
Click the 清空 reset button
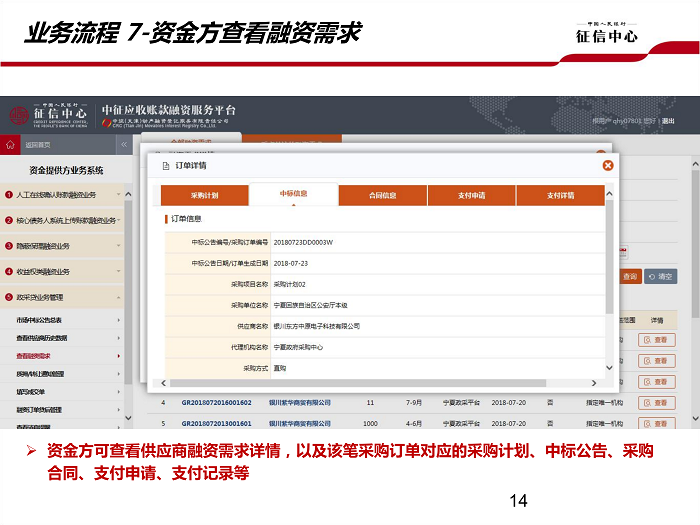(660, 276)
